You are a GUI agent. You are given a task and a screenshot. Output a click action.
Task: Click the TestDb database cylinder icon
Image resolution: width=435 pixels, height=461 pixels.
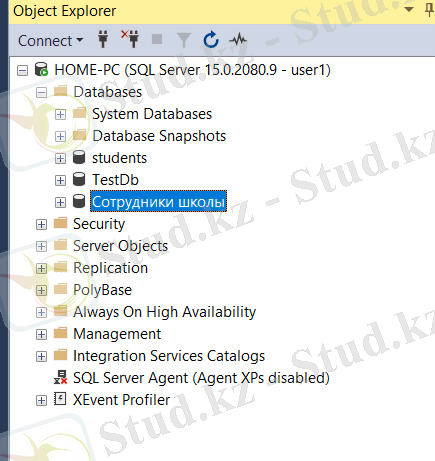pos(79,179)
